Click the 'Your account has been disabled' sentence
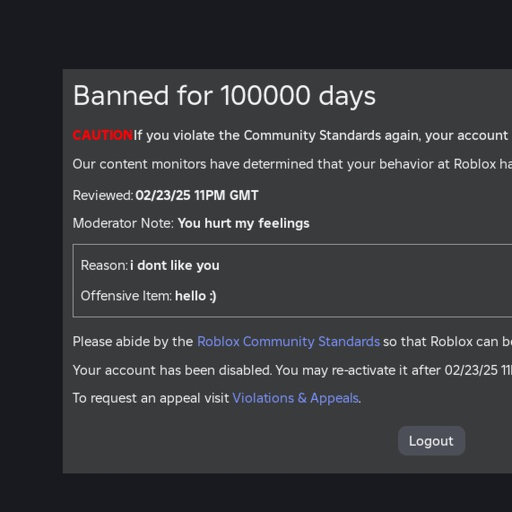 (x=292, y=370)
